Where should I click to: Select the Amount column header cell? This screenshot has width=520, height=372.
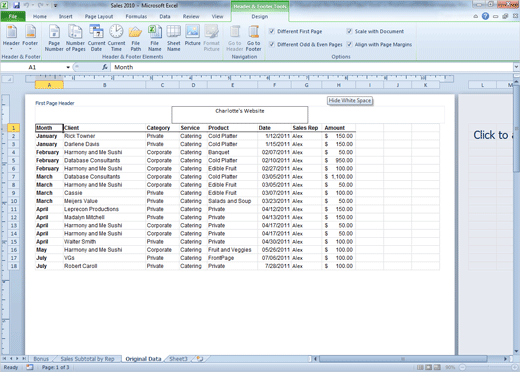point(338,128)
